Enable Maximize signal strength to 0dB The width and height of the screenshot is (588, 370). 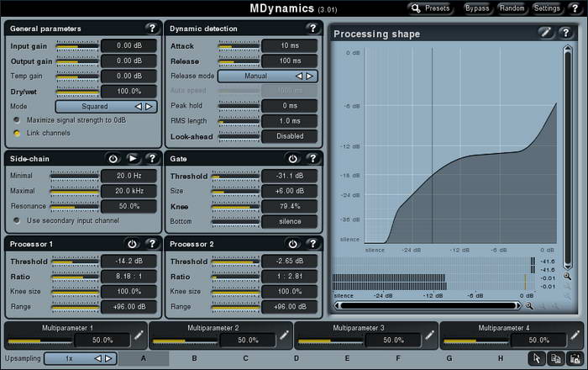(x=17, y=120)
